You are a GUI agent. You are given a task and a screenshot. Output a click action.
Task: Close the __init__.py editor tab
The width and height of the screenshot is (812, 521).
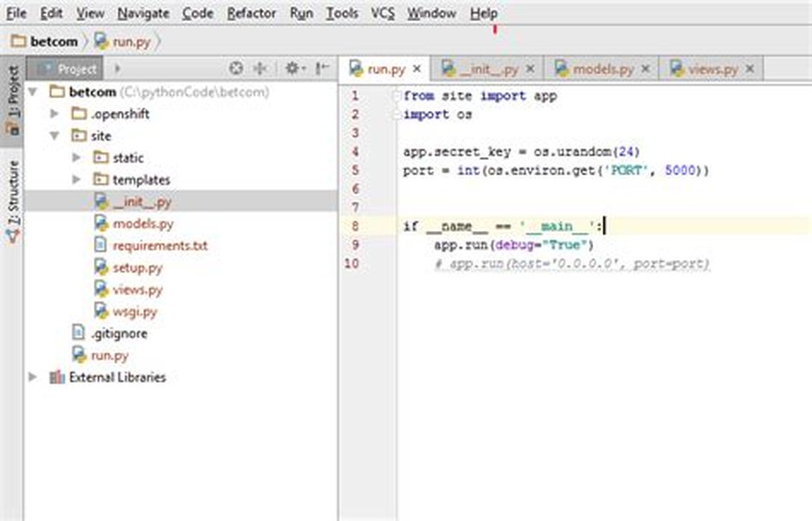530,69
